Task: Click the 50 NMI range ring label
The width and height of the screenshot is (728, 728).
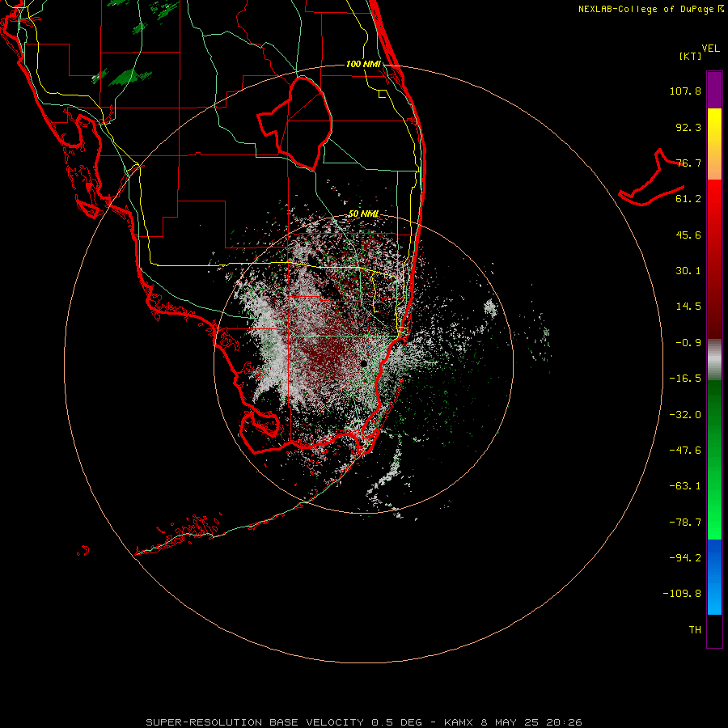Action: [x=363, y=214]
